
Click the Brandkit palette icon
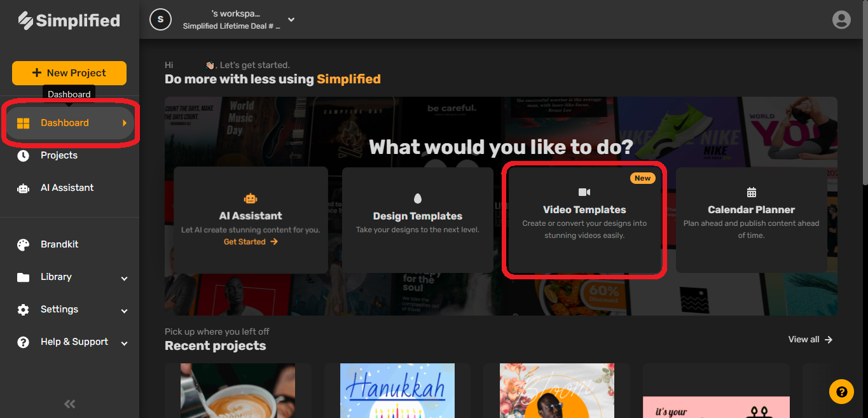[x=24, y=244]
